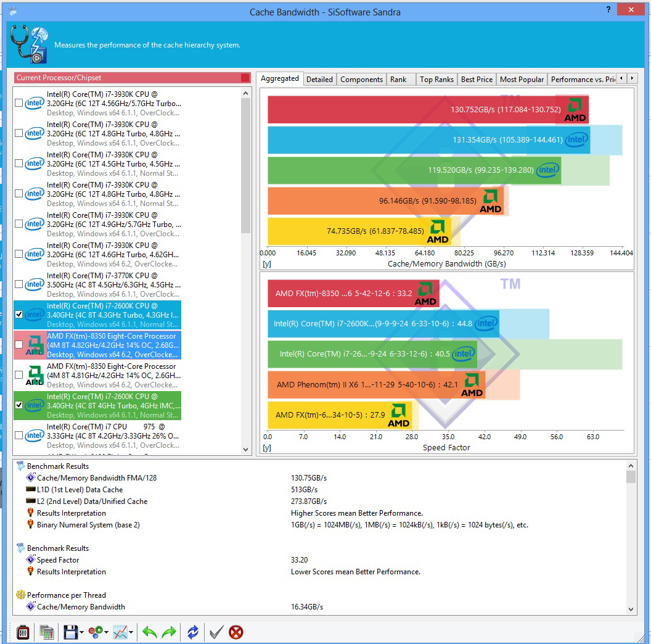The image size is (651, 644).
Task: Check the AMD FX-8350 4.82GHz entry
Action: click(x=18, y=345)
